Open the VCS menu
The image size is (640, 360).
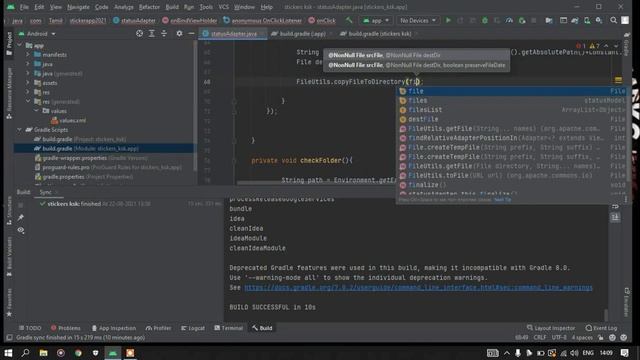(x=223, y=7)
